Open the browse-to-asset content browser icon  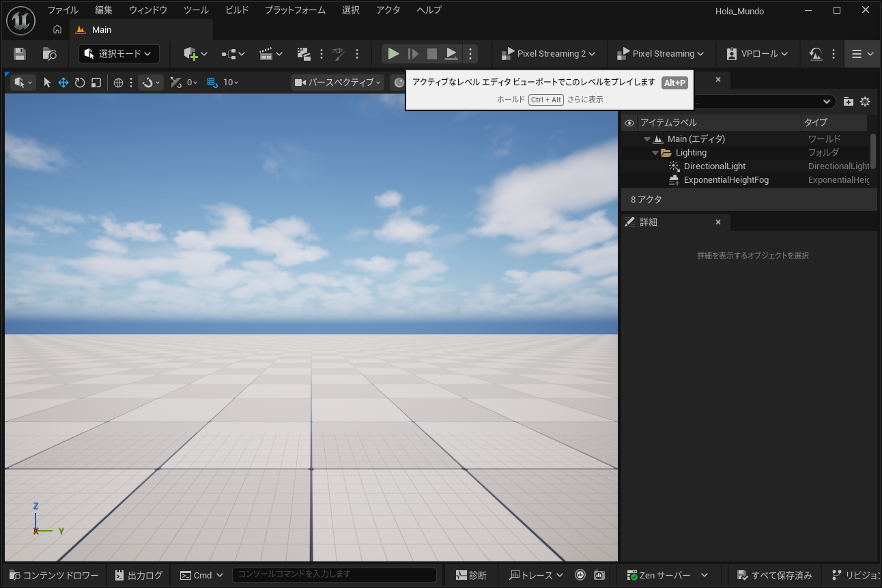pyautogui.click(x=49, y=54)
